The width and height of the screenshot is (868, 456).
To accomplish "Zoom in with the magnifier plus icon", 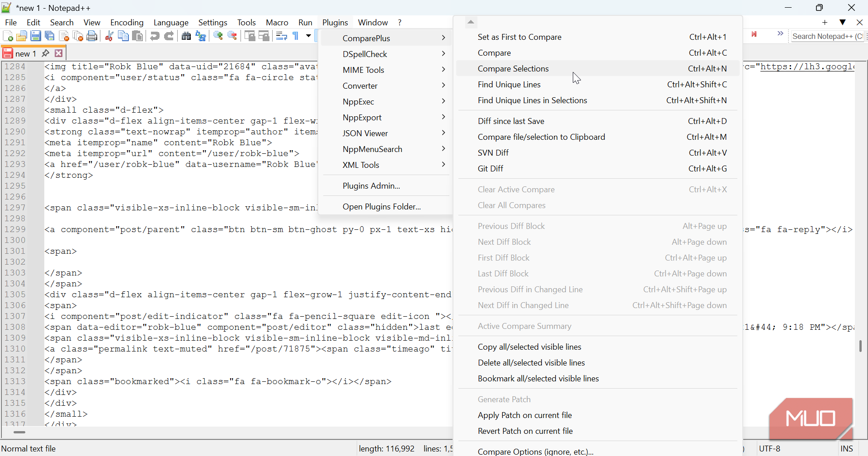I will 218,36.
